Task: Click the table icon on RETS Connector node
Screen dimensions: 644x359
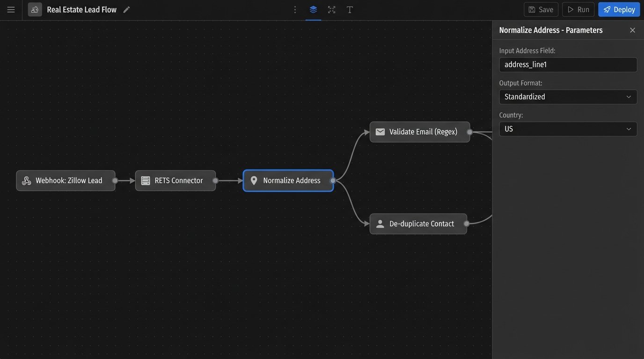Action: click(x=146, y=180)
